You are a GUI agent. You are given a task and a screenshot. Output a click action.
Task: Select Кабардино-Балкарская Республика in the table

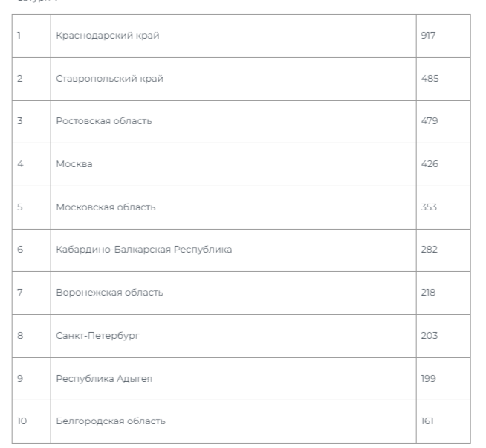pyautogui.click(x=144, y=250)
